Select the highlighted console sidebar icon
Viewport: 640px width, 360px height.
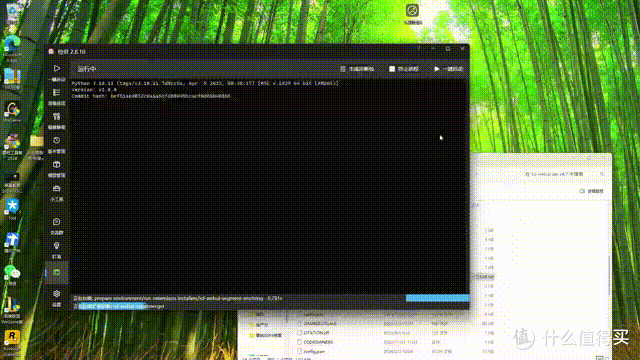tap(57, 272)
